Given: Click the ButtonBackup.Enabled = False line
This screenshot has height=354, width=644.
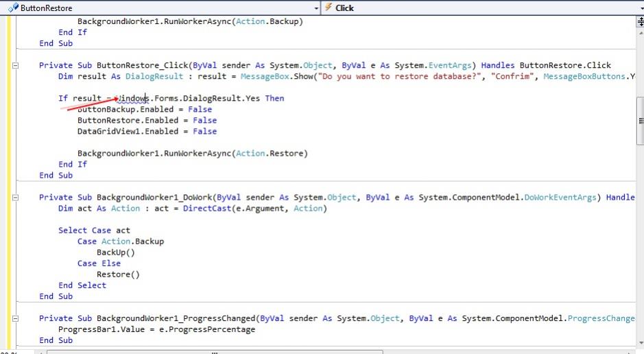Looking at the screenshot, I should (144, 109).
